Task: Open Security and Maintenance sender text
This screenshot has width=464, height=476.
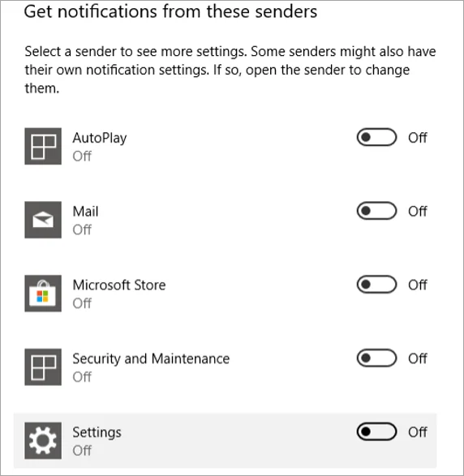Action: [151, 358]
